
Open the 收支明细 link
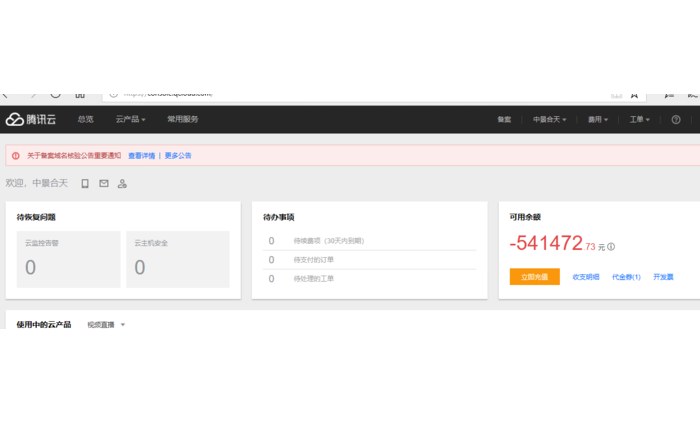586,276
